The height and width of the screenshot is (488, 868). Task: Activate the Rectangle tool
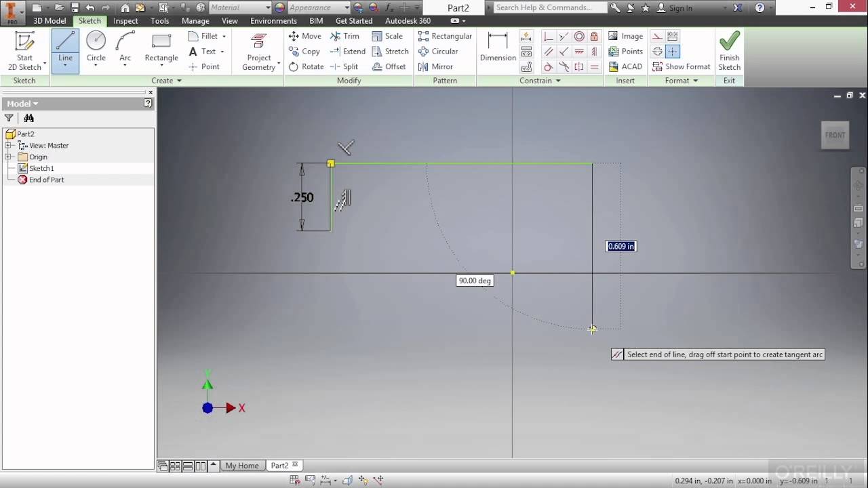[x=161, y=47]
